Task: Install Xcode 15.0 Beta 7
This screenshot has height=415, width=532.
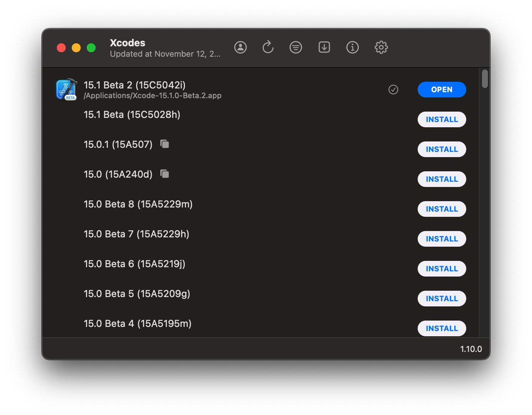Action: click(x=442, y=239)
